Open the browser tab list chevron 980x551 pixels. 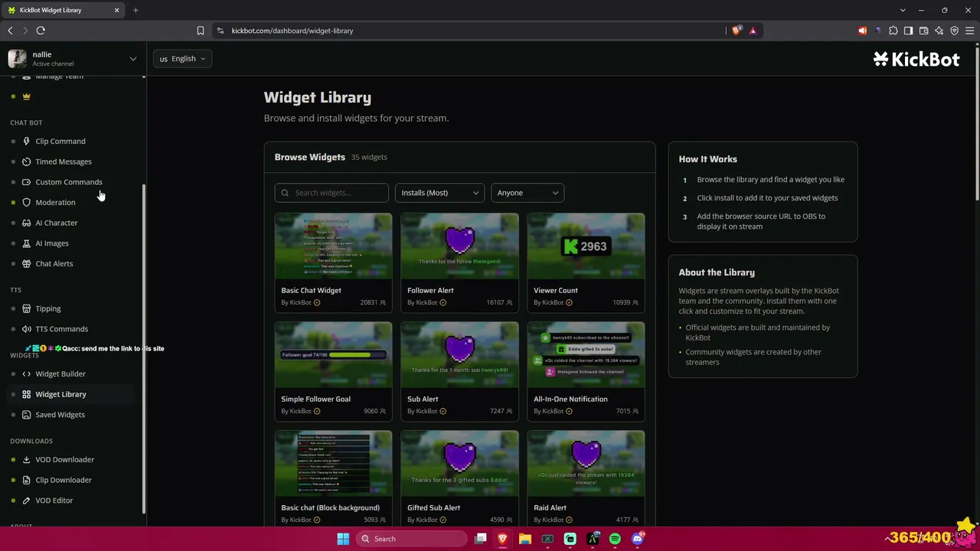pos(903,10)
